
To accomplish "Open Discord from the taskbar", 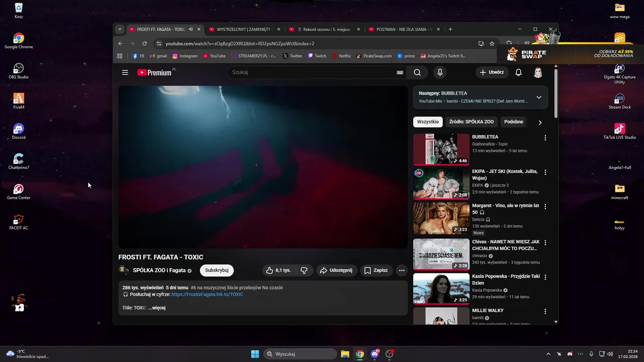I will (x=375, y=354).
